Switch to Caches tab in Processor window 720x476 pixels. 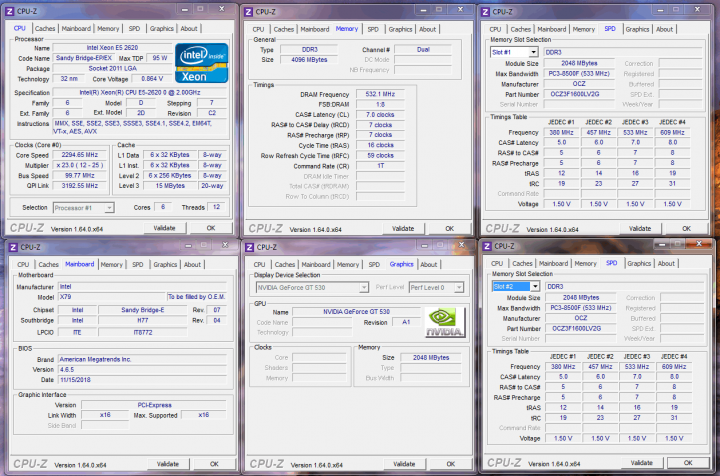pos(45,28)
